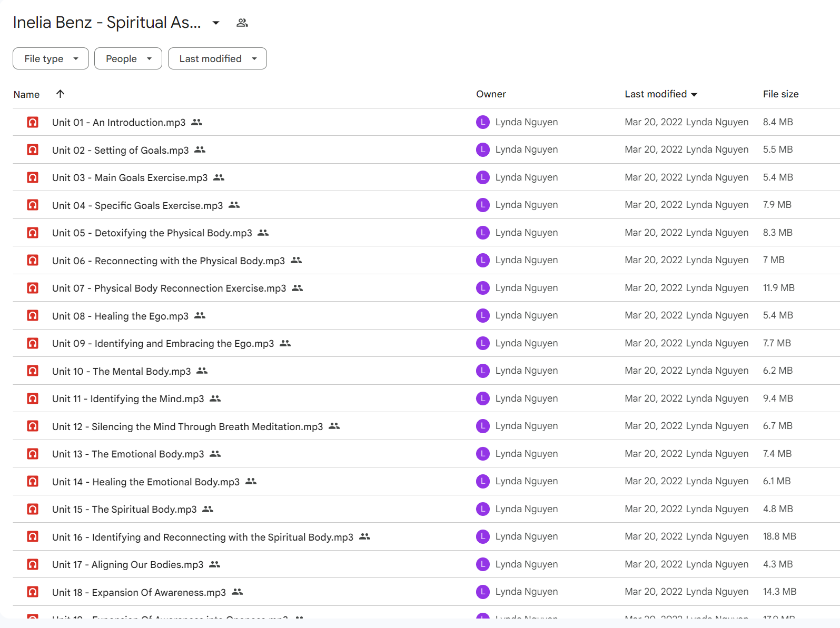Click audio file icon for Unit 09
Image resolution: width=840 pixels, height=628 pixels.
[x=33, y=343]
